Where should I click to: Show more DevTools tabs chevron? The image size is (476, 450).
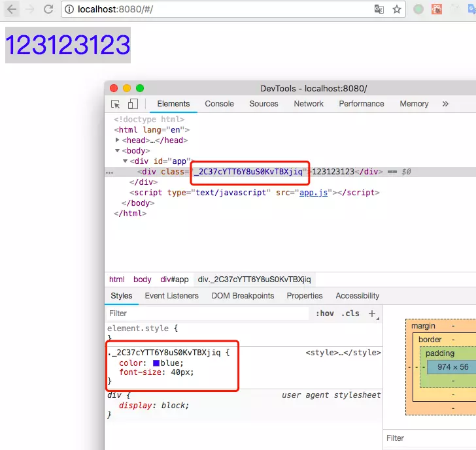(445, 104)
